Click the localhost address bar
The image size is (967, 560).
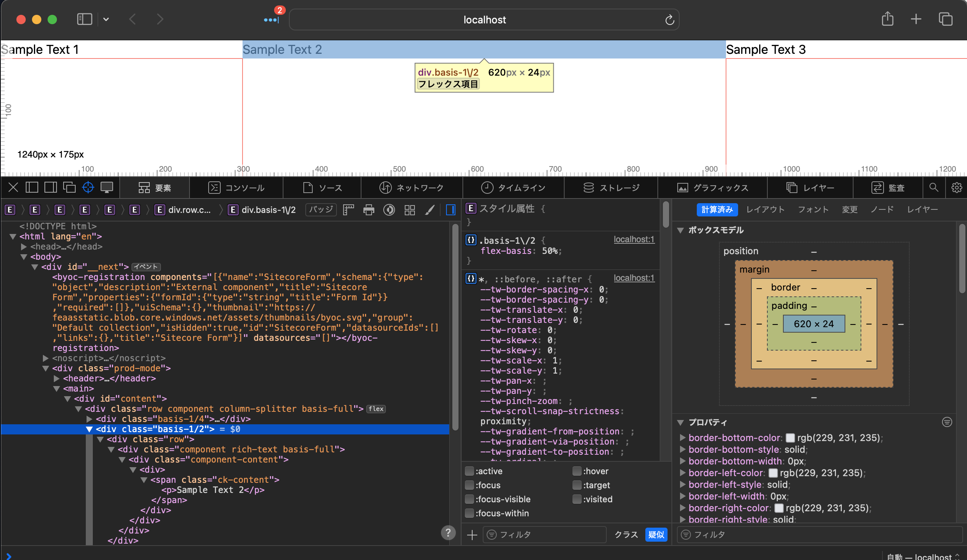484,19
